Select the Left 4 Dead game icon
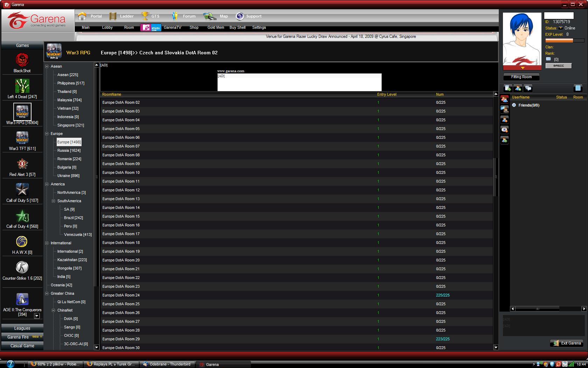 click(x=22, y=86)
